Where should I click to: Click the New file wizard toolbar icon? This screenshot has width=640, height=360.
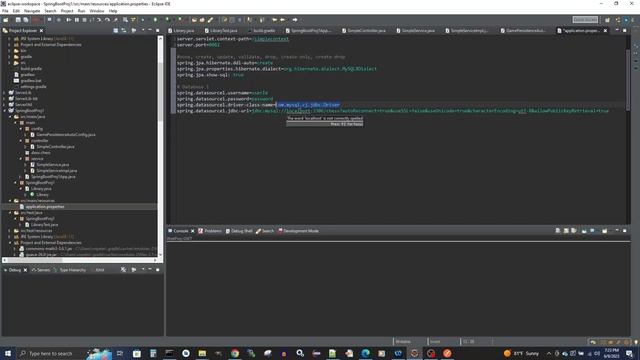tap(6, 20)
